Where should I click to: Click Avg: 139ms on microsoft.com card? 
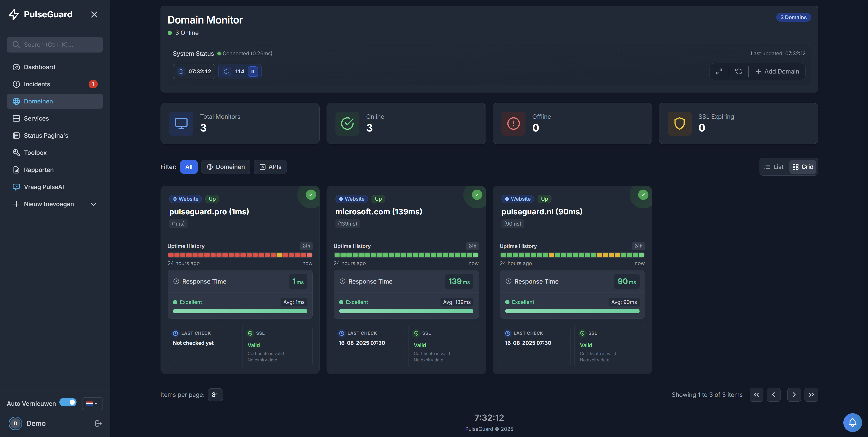[x=456, y=302]
